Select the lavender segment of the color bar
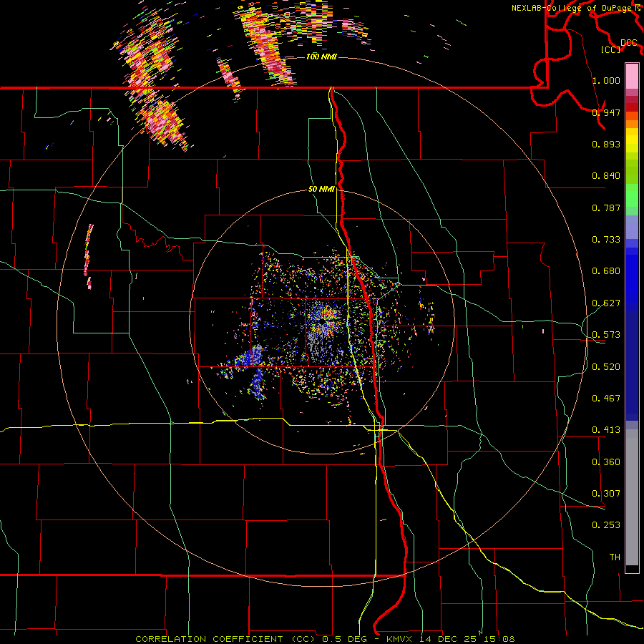The image size is (644, 644). 632,227
